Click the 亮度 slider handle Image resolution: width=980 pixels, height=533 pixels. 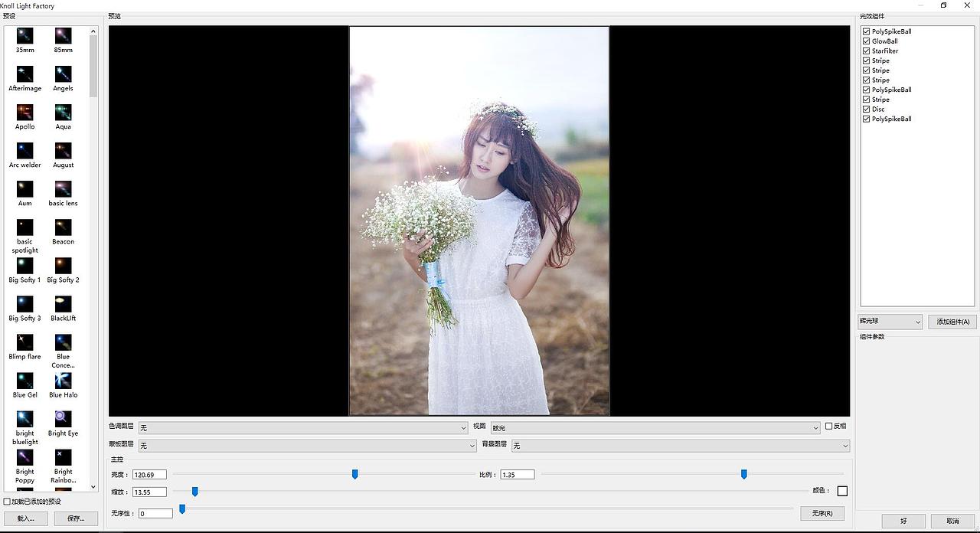[x=355, y=475]
